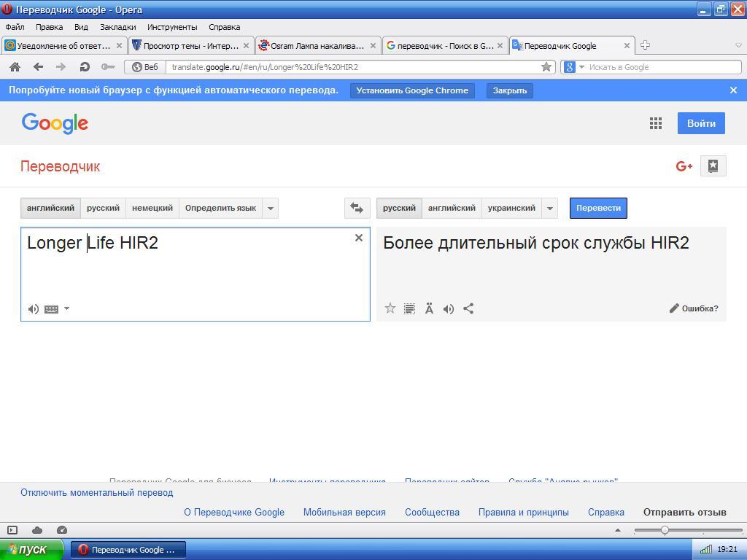This screenshot has height=560, width=747.
Task: Open the phrasebook star button
Action: [713, 166]
